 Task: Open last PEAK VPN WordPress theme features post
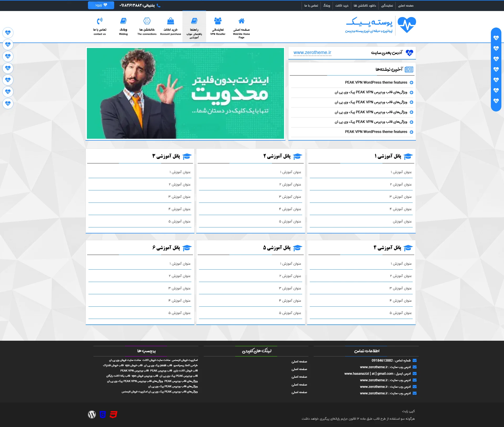point(376,132)
